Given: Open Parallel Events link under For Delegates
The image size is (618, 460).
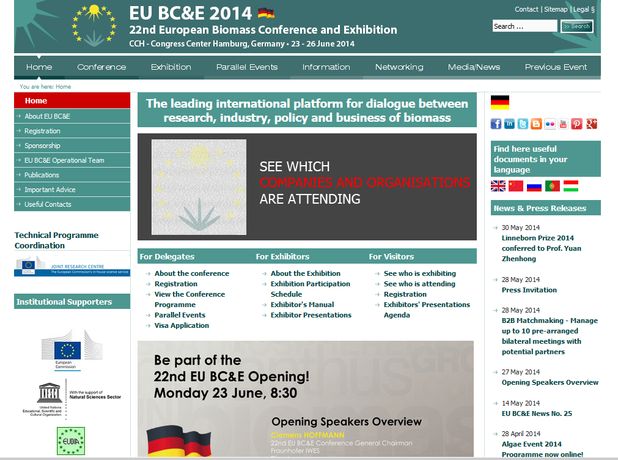Looking at the screenshot, I should (180, 315).
